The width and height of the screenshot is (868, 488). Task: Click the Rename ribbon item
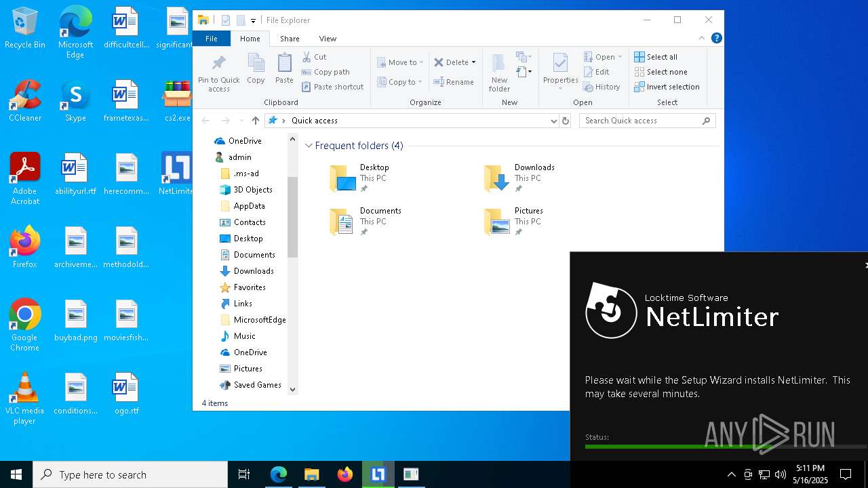[454, 82]
